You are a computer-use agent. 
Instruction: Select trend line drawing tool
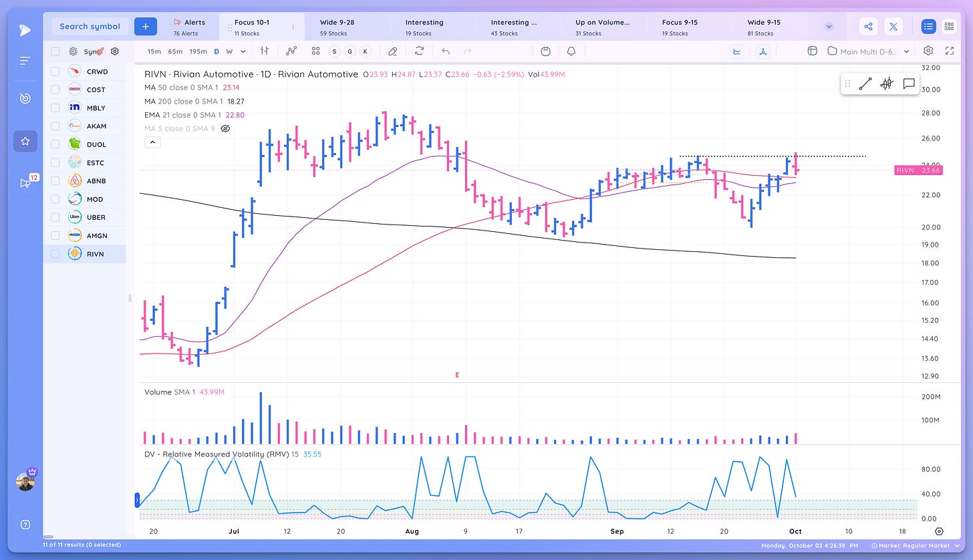click(x=865, y=84)
